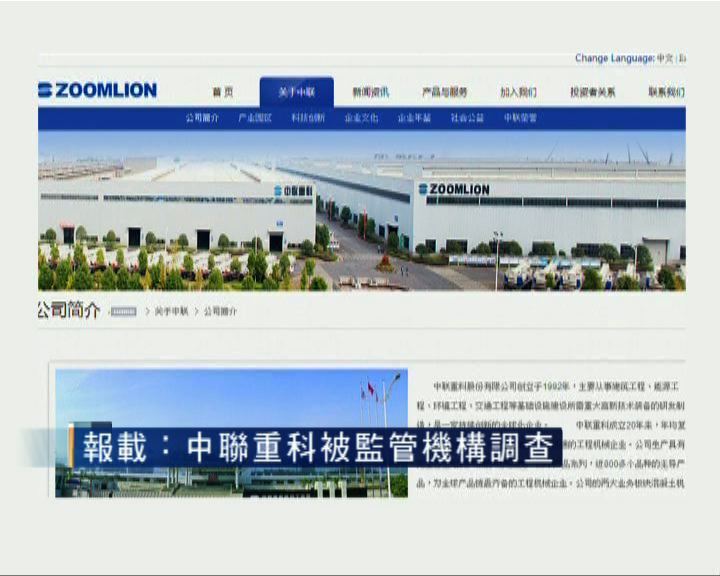The height and width of the screenshot is (576, 720).
Task: Select 产业园区 in the blue submenu
Action: [x=255, y=118]
